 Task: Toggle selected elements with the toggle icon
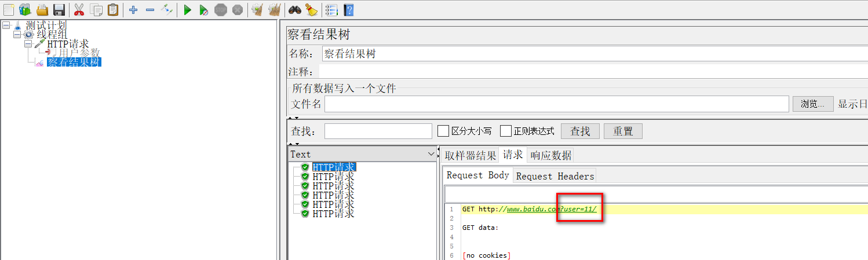(167, 9)
